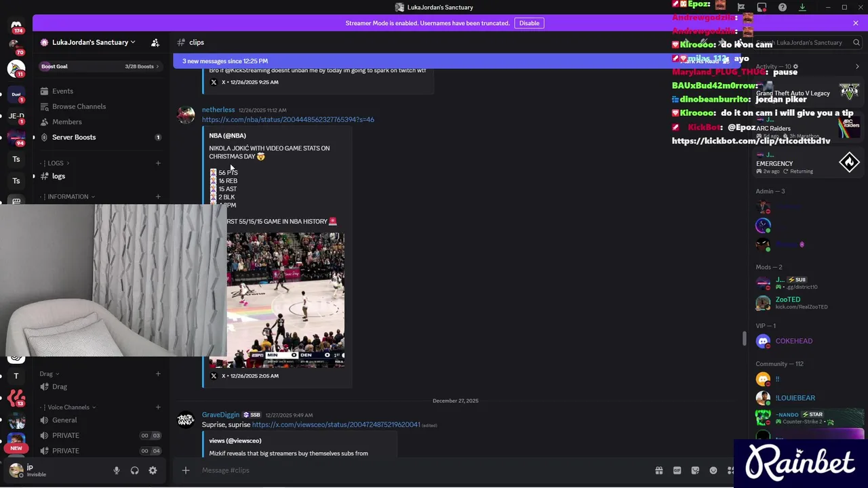Open Grand Theft Auto V Legacy activity card
The image size is (868, 488).
[x=807, y=91]
